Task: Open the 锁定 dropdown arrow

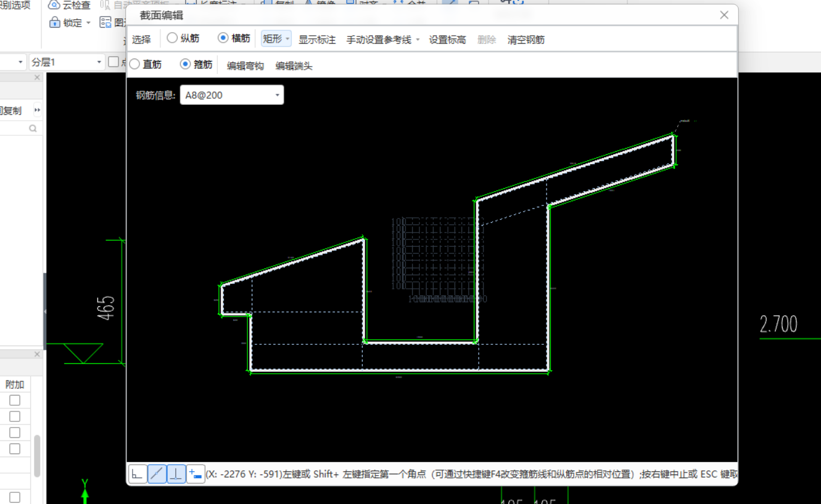Action: tap(88, 23)
